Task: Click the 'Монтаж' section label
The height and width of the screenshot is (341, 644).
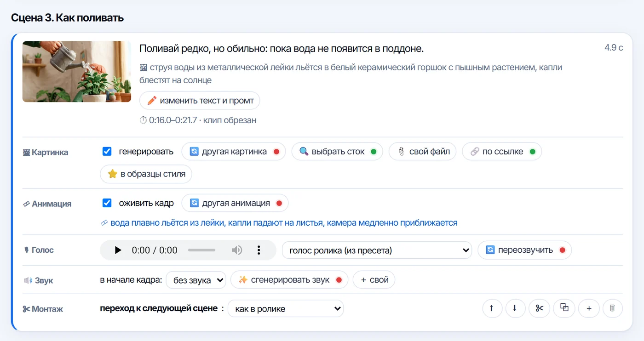Action: click(43, 309)
